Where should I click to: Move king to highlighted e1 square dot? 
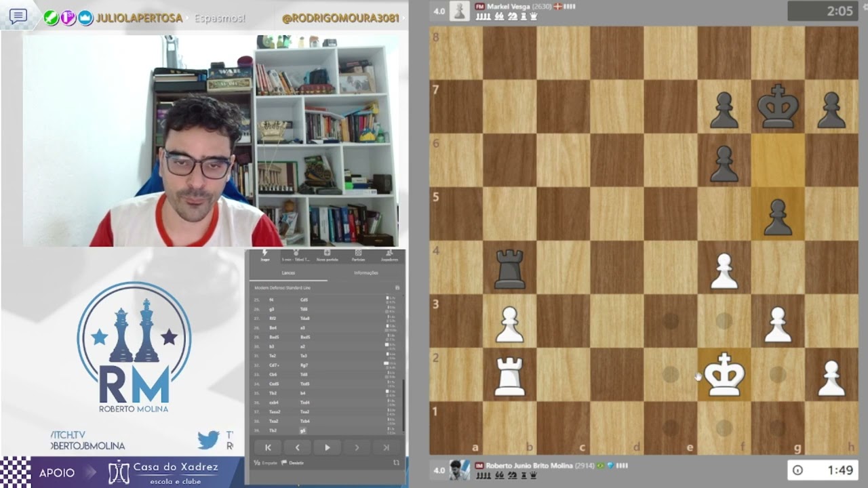(671, 428)
